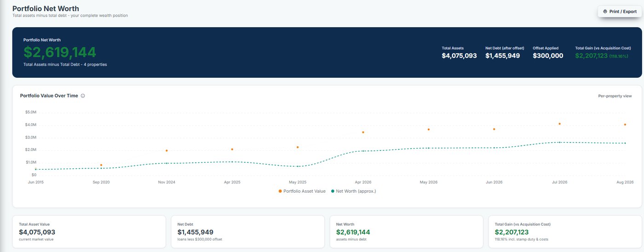The height and width of the screenshot is (252, 644).
Task: Click the Jun 2015 x-axis label
Action: (x=36, y=182)
